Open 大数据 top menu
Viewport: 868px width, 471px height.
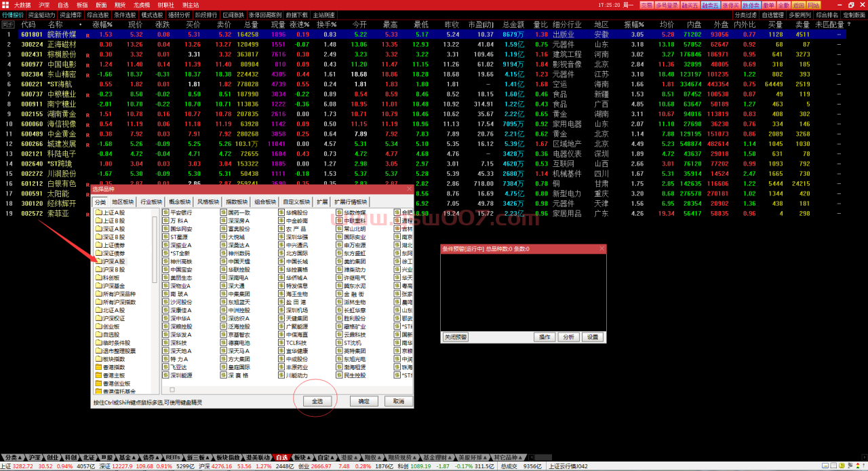pyautogui.click(x=22, y=5)
